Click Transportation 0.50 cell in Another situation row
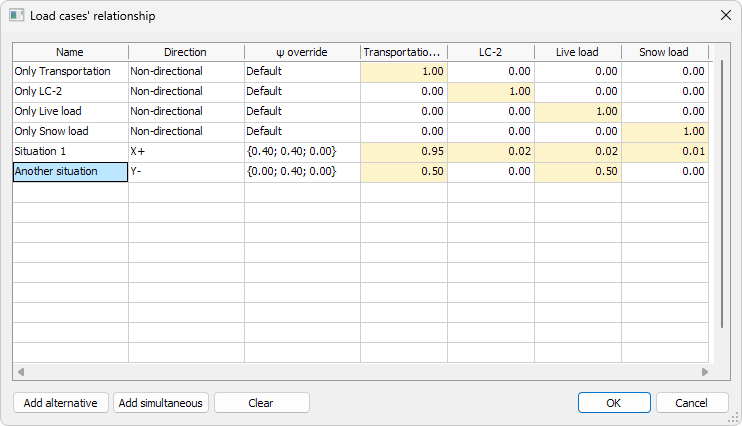The height and width of the screenshot is (426, 742). 404,171
